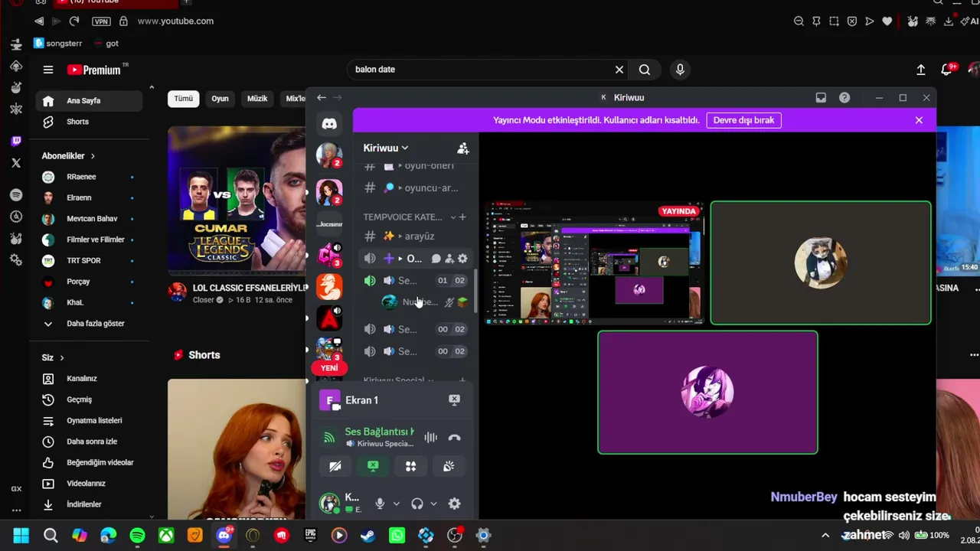Open Steam from the taskbar
This screenshot has width=980, height=551.
point(368,536)
